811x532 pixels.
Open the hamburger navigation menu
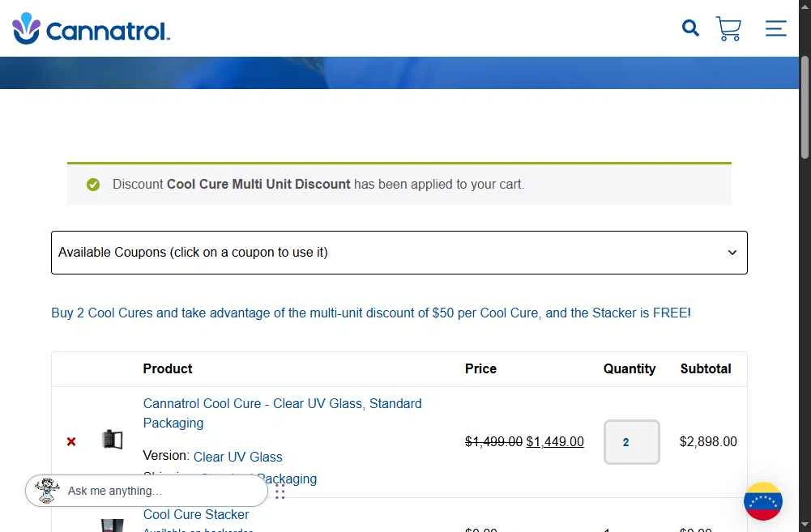pos(776,28)
